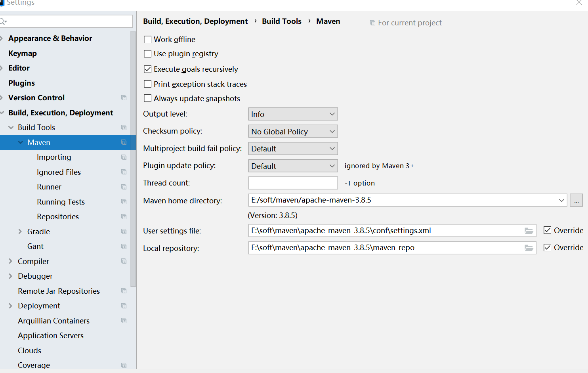Click the Maven home browse button

576,201
